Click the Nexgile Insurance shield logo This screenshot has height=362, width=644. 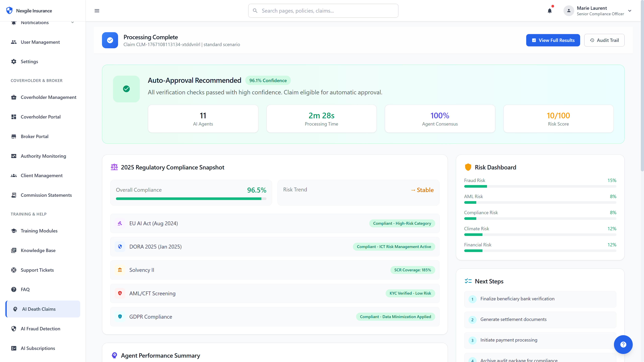coord(9,10)
